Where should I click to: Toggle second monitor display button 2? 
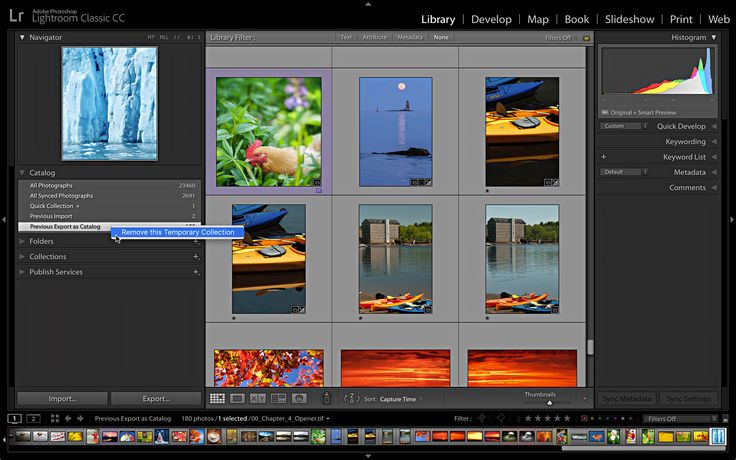[33, 418]
